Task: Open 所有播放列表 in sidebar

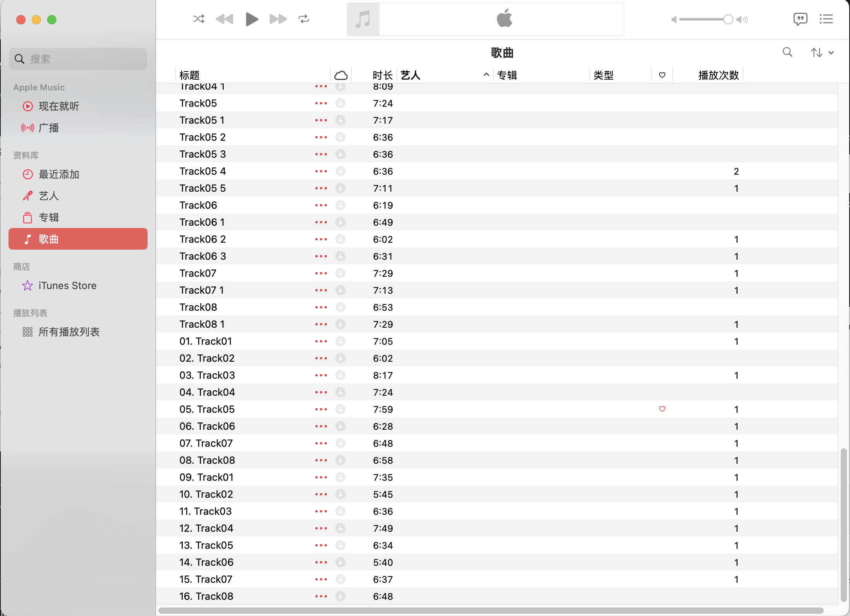Action: (69, 332)
